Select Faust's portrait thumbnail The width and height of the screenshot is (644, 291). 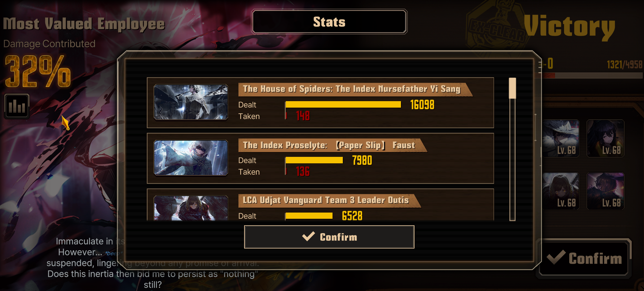pos(191,158)
